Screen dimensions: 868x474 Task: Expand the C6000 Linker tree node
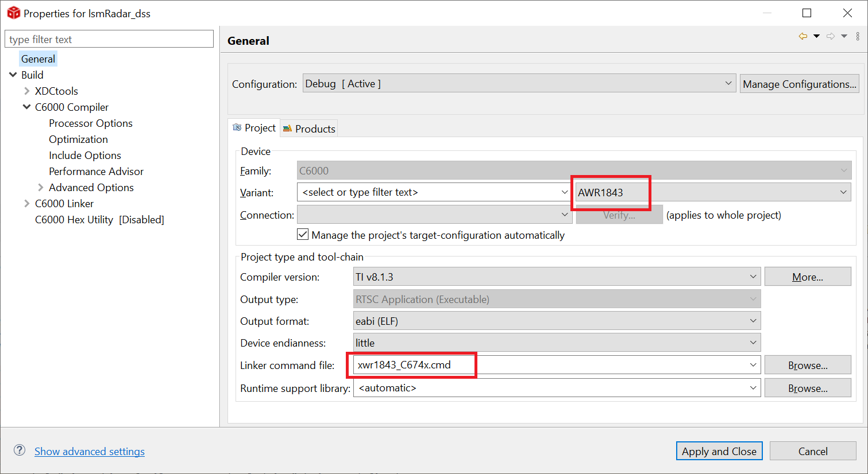click(x=26, y=203)
